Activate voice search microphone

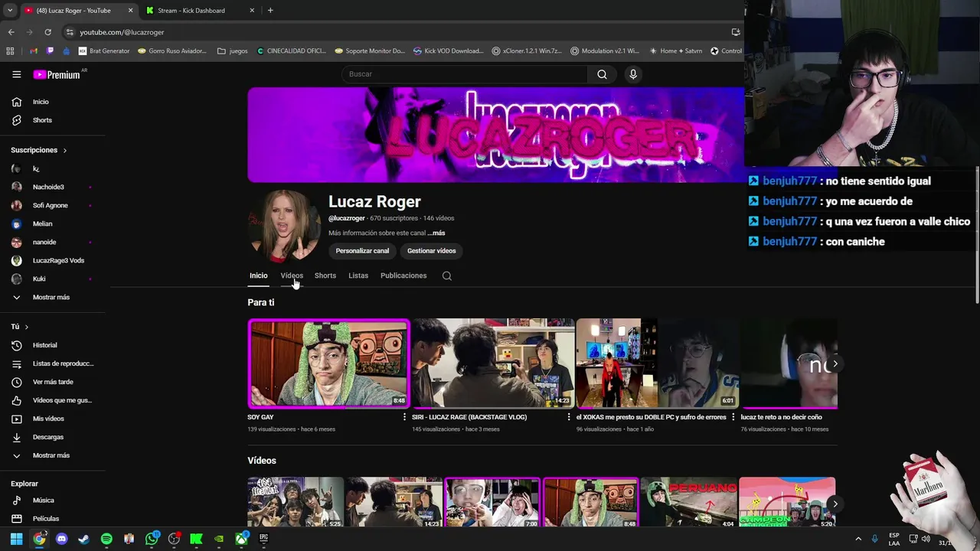coord(632,74)
